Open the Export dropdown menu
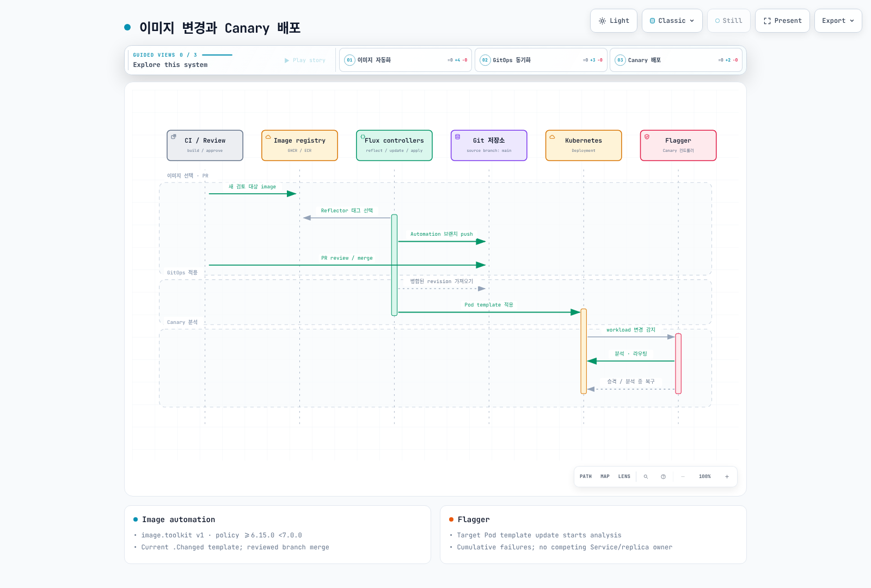 point(838,21)
